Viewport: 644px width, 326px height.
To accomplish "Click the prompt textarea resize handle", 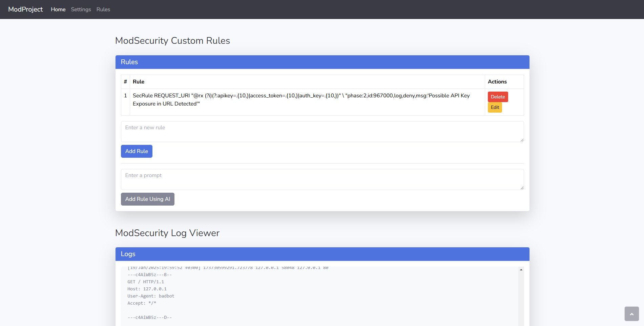I will 522,188.
